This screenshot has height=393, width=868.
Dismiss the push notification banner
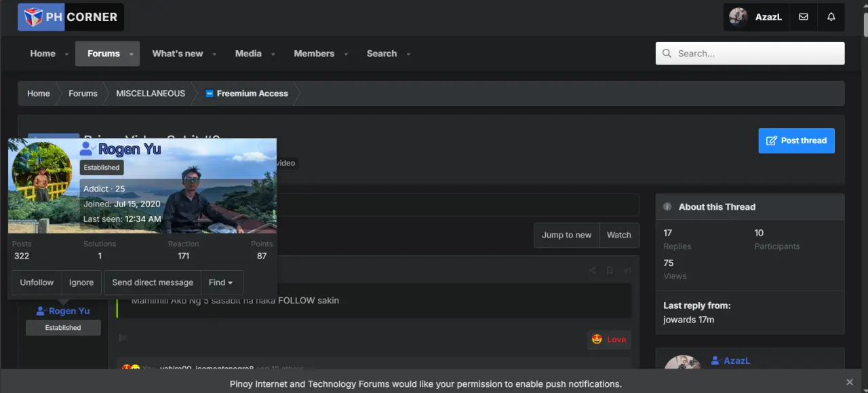[x=850, y=382]
